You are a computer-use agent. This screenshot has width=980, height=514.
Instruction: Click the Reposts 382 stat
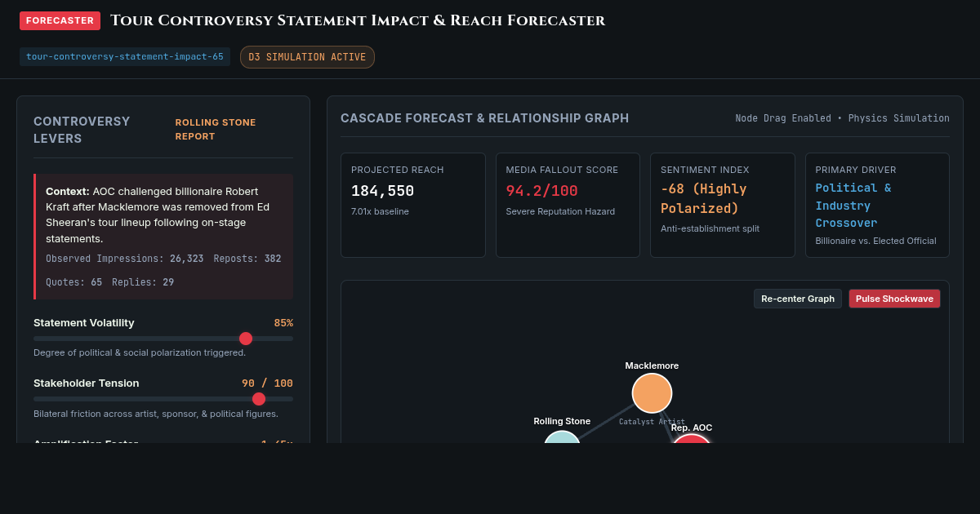coord(247,259)
